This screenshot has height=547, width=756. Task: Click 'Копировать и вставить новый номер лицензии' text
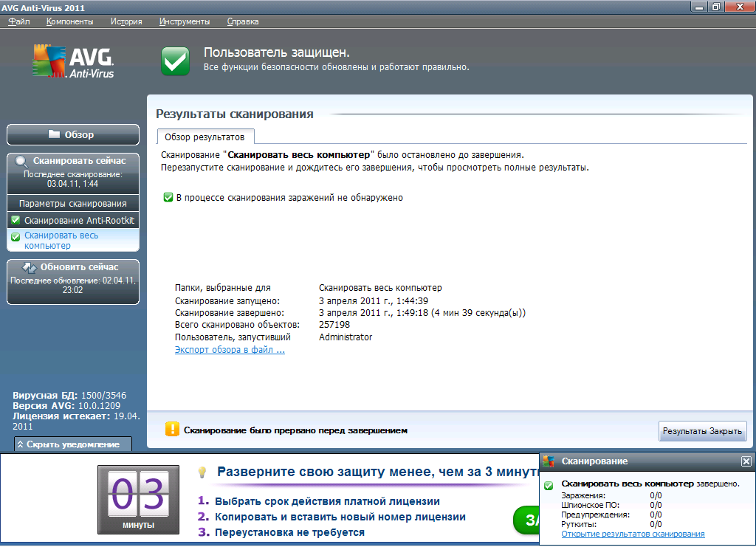[x=340, y=517]
